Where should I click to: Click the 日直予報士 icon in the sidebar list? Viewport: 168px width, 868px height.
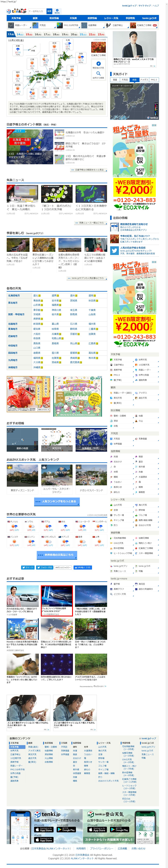pyautogui.click(x=111, y=365)
